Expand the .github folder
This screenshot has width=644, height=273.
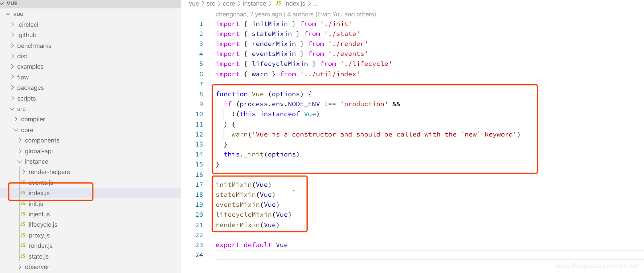point(12,35)
